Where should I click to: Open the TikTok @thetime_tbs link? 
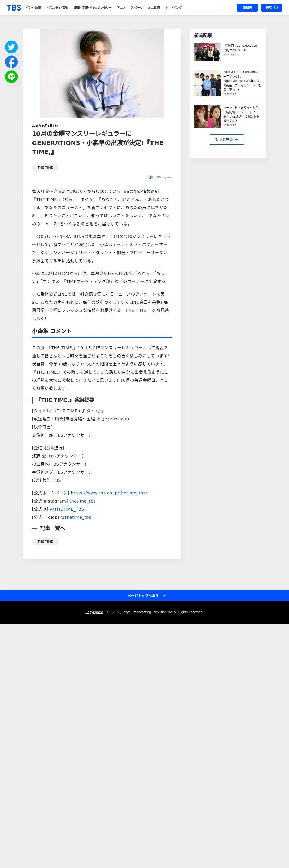point(76,517)
